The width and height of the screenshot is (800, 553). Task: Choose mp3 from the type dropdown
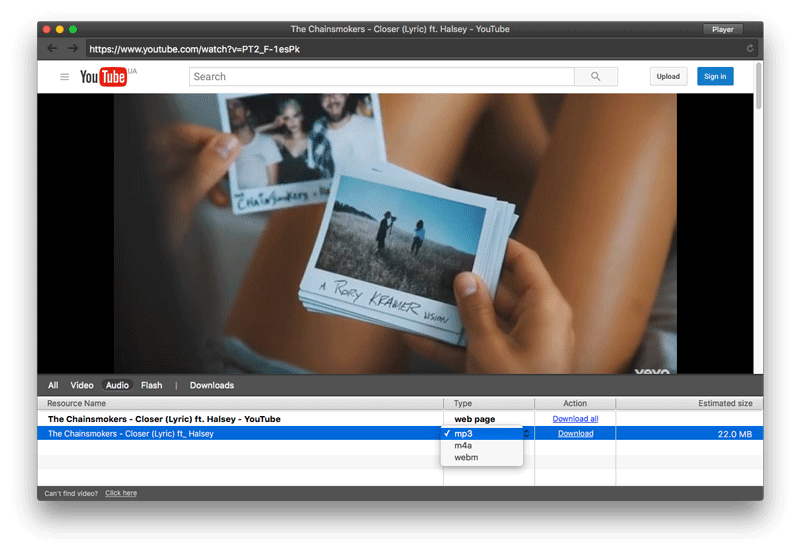coord(463,434)
